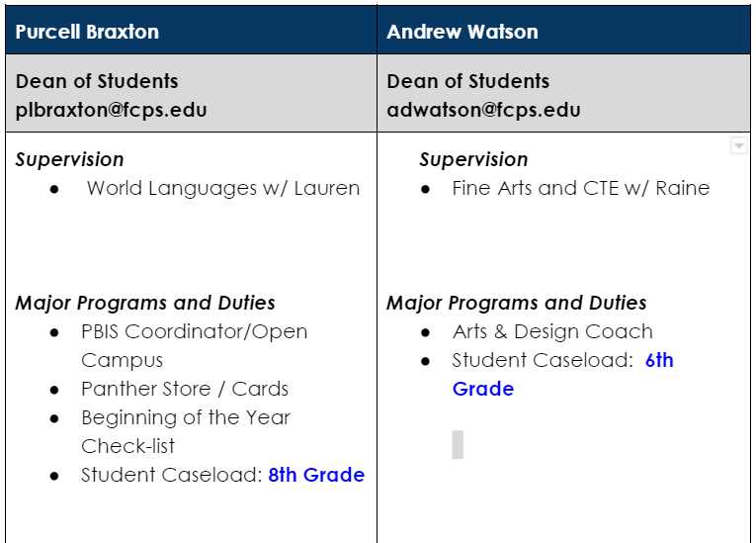Click Watson's Supervision heading
This screenshot has height=543, width=756.
pos(473,159)
